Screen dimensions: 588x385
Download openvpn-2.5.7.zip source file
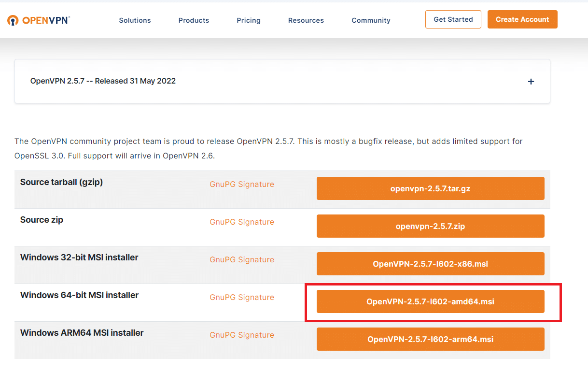pyautogui.click(x=431, y=226)
